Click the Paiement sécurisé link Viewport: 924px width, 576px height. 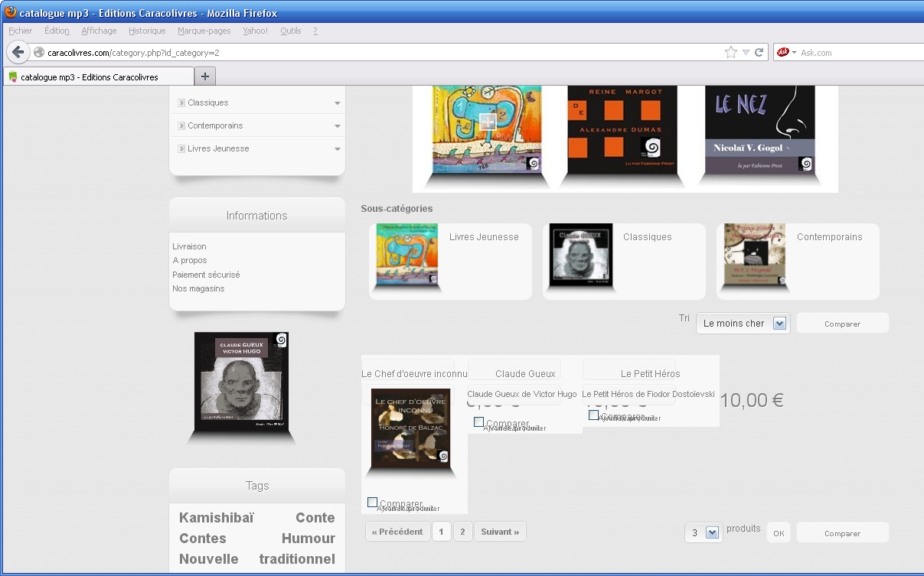[206, 275]
